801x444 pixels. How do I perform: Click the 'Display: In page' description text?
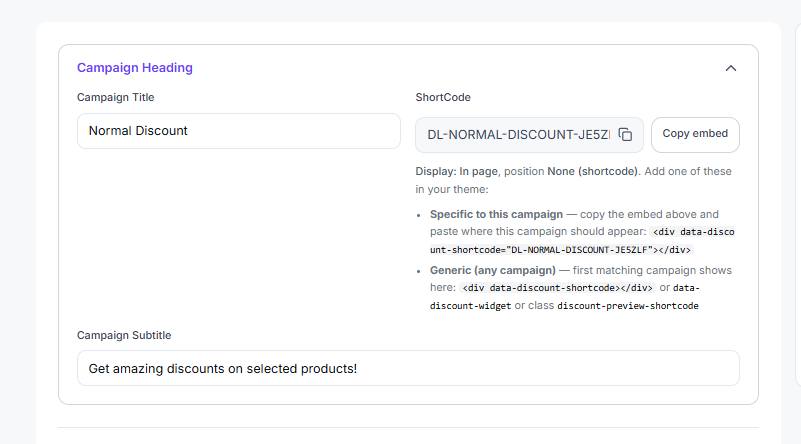click(x=456, y=171)
